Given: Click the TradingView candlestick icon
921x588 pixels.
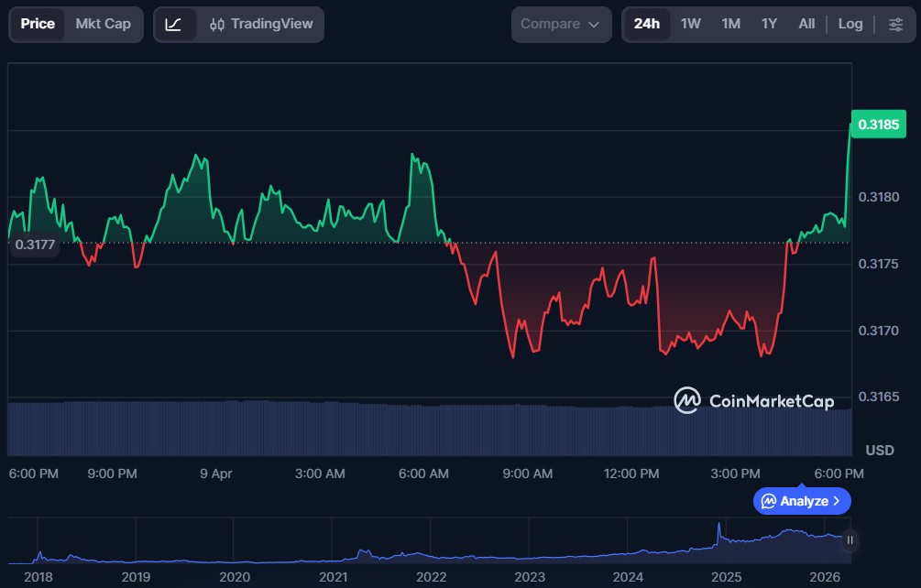Looking at the screenshot, I should pyautogui.click(x=217, y=25).
